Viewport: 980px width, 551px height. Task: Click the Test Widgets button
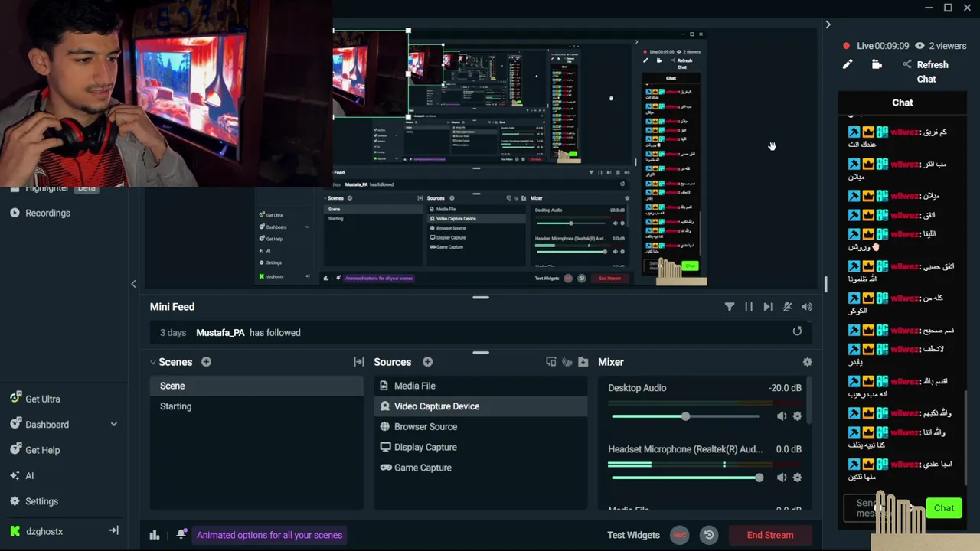(x=633, y=535)
